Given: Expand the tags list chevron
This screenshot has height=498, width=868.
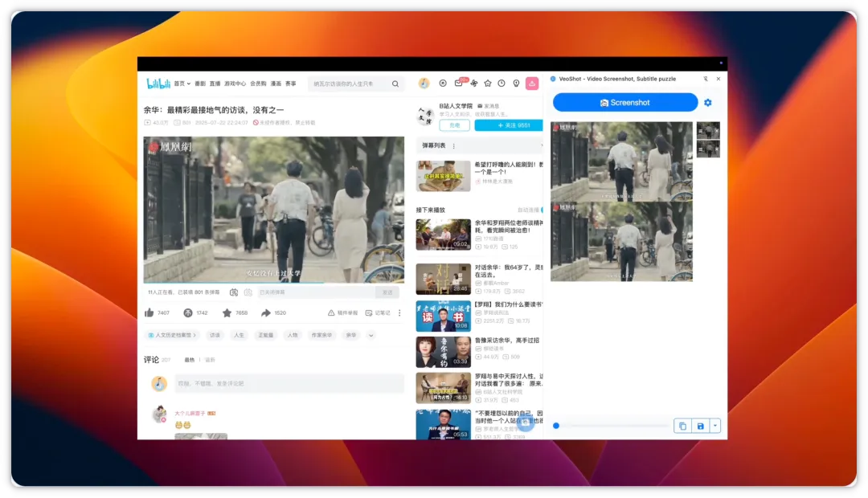Looking at the screenshot, I should 371,335.
